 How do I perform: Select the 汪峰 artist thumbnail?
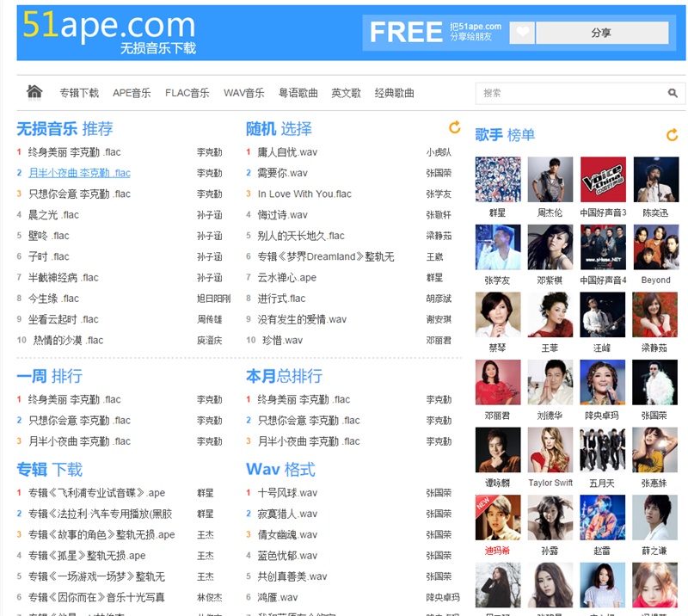point(603,315)
